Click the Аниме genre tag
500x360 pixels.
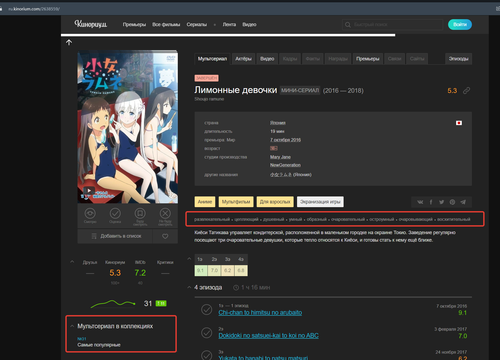click(x=205, y=202)
